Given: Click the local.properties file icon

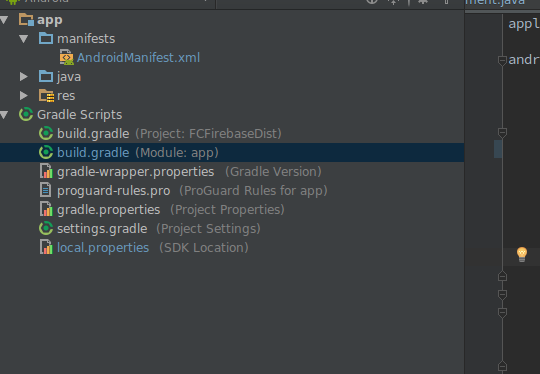Looking at the screenshot, I should click(x=46, y=247).
